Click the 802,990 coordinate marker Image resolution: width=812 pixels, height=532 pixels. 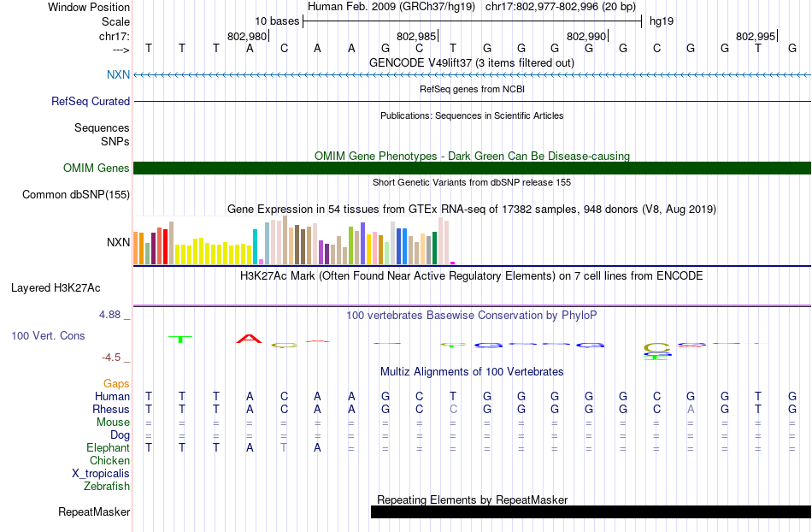pyautogui.click(x=586, y=36)
